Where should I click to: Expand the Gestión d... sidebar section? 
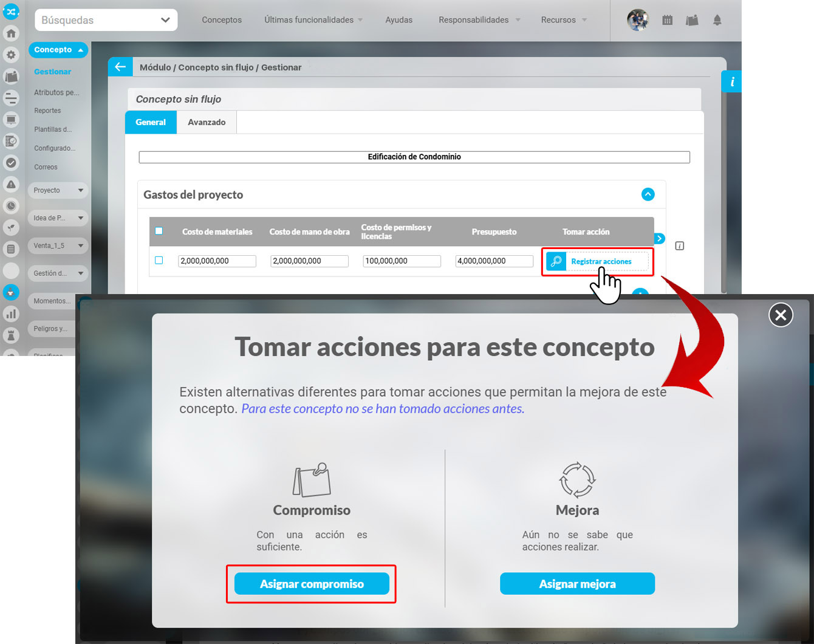coord(58,273)
